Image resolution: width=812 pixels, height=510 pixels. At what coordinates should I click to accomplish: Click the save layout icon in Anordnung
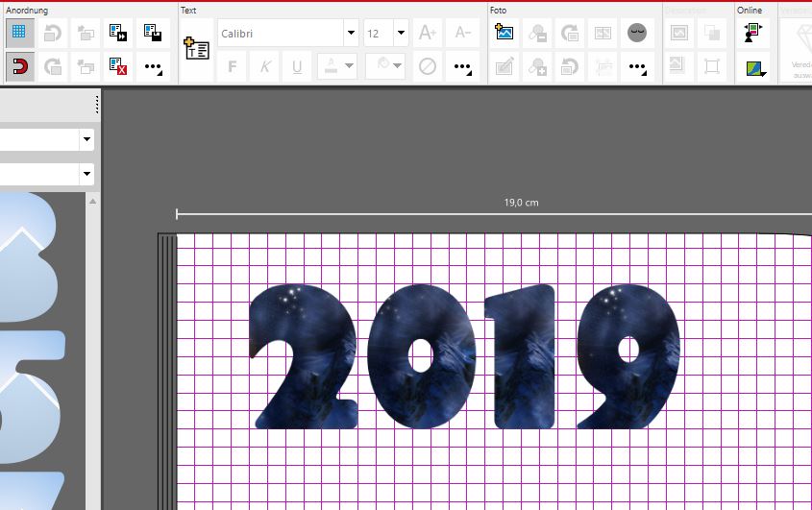153,34
